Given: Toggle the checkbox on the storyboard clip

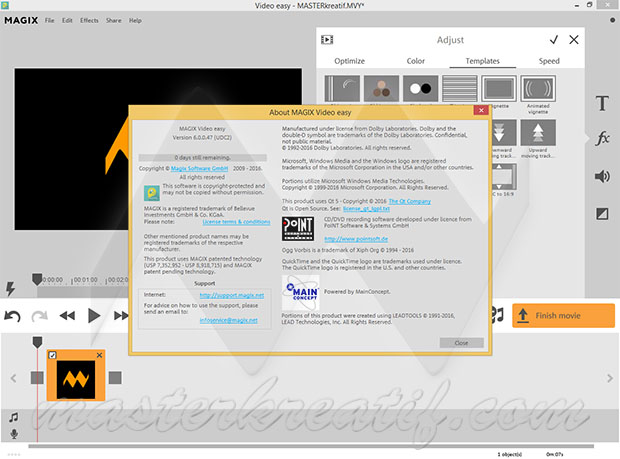Looking at the screenshot, I should click(x=53, y=355).
